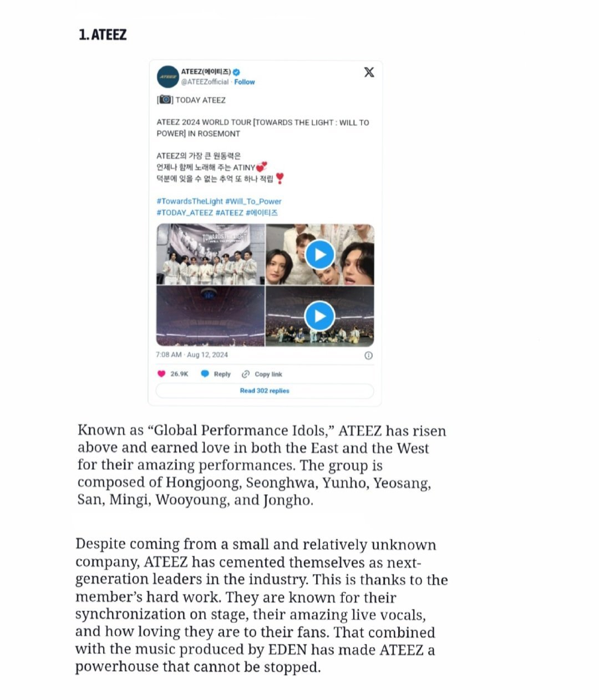
Task: Open Read 302 replies button
Action: point(265,390)
